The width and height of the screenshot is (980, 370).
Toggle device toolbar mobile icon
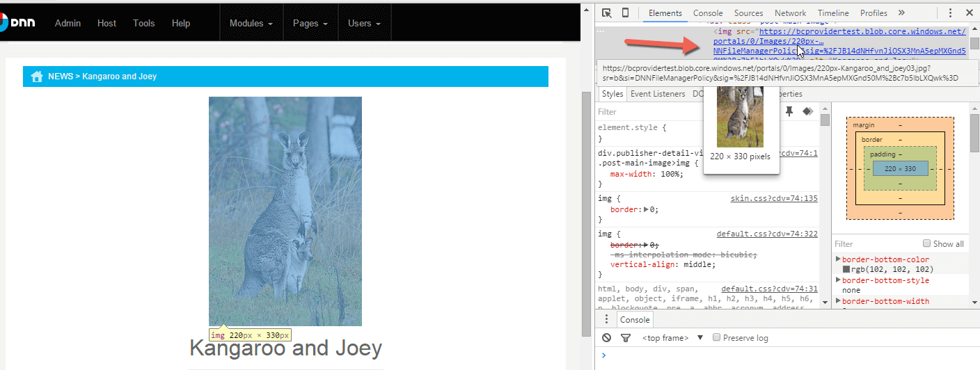pos(625,13)
